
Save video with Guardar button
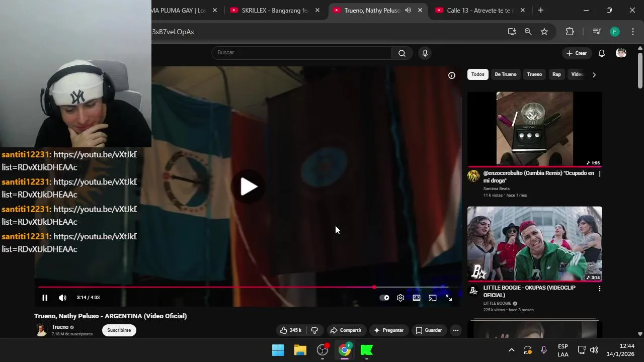click(429, 330)
